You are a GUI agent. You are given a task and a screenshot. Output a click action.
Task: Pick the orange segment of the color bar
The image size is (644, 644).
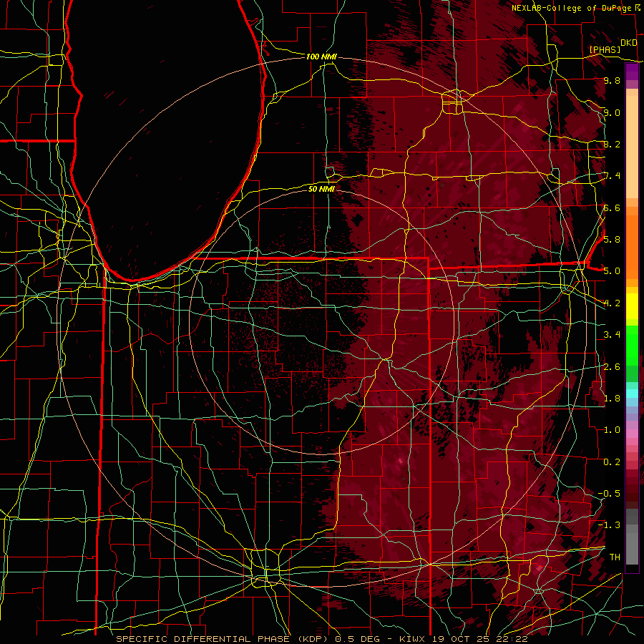[x=632, y=246]
